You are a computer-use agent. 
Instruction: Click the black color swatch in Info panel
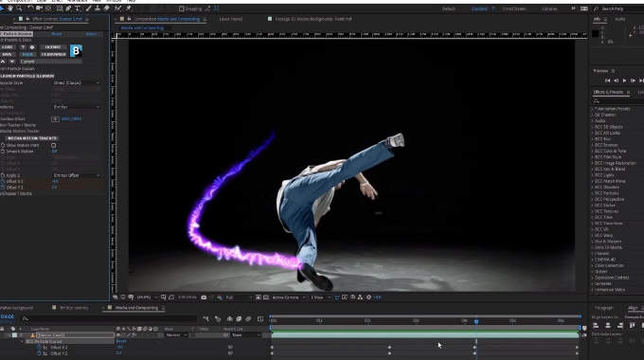tap(595, 34)
